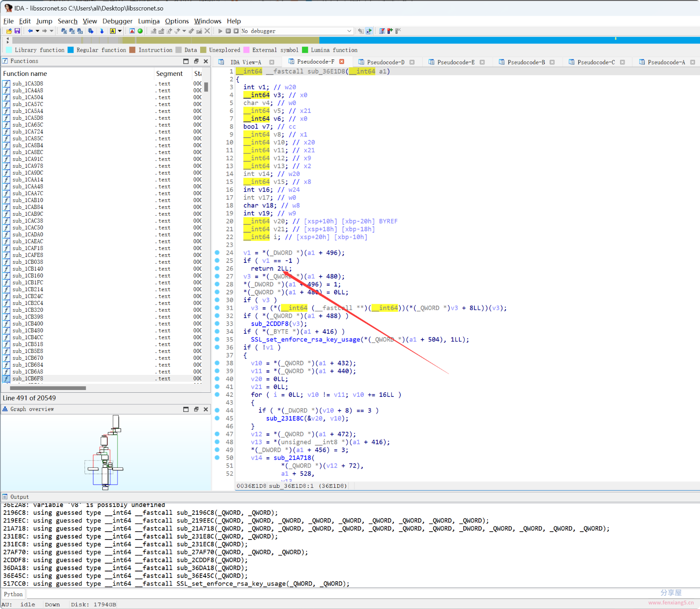Click sub_2CDDF8 call on line 33
700x609 pixels.
tap(270, 324)
